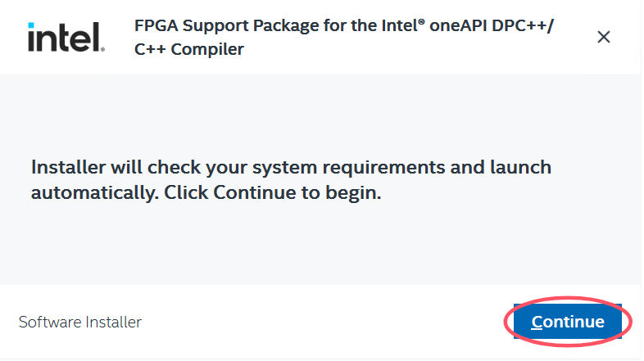Click the 'Click Continue to begin' sentence
The height and width of the screenshot is (361, 644).
pos(273,193)
